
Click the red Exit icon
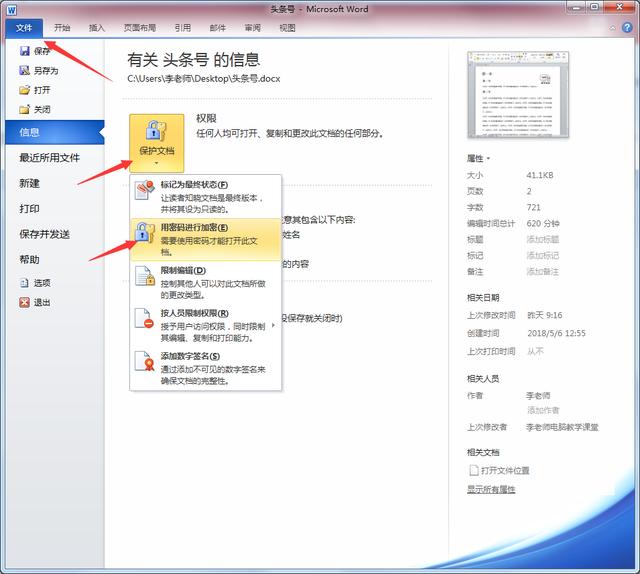tap(24, 302)
